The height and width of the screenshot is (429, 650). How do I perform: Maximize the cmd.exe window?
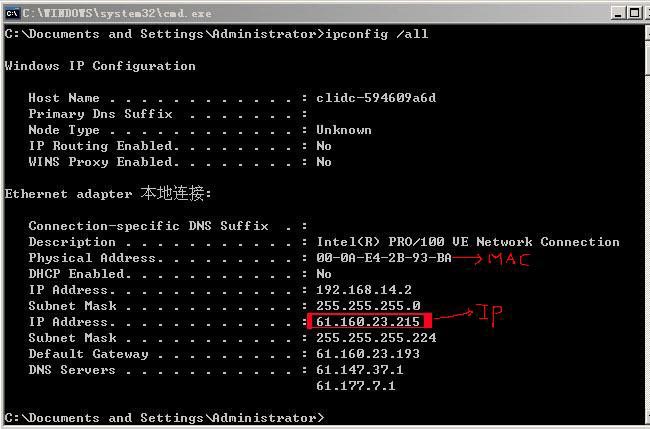click(x=634, y=13)
